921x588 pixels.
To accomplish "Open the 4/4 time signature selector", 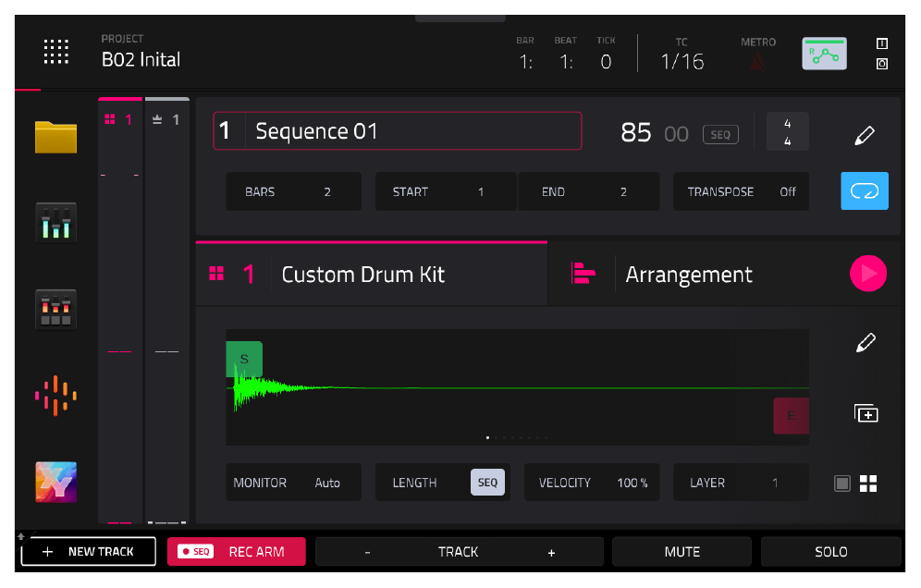I will point(788,132).
